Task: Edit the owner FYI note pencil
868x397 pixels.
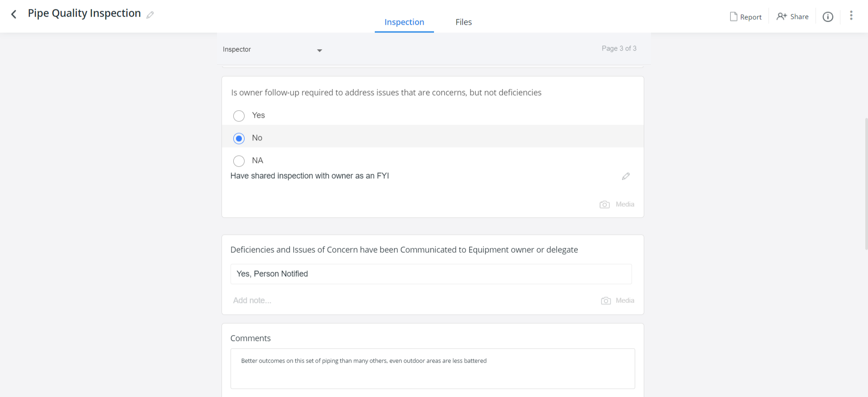Action: (x=626, y=176)
